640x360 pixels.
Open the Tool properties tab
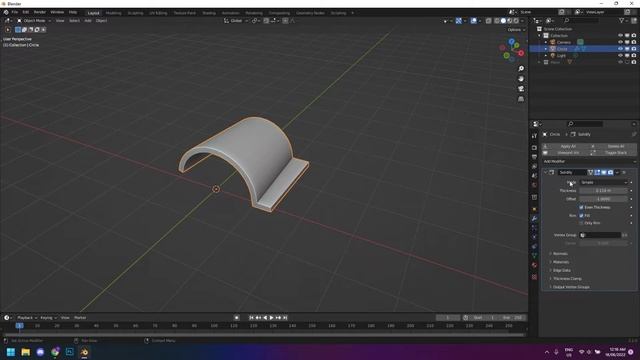click(x=534, y=136)
